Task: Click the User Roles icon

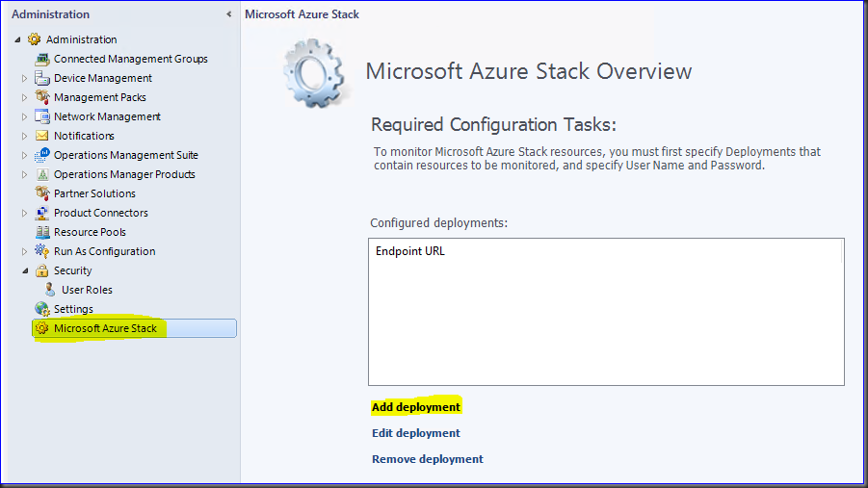Action: pos(50,290)
